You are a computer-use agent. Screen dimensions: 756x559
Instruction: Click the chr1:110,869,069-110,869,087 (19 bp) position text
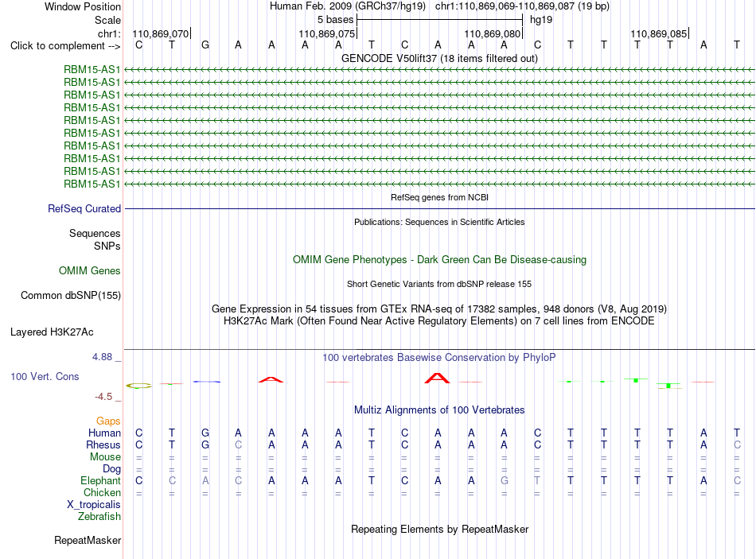tap(522, 6)
